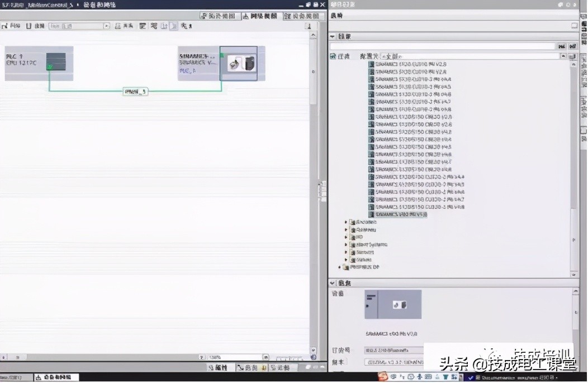Select the SINAMICS drive device image
The width and height of the screenshot is (588, 383).
(238, 63)
